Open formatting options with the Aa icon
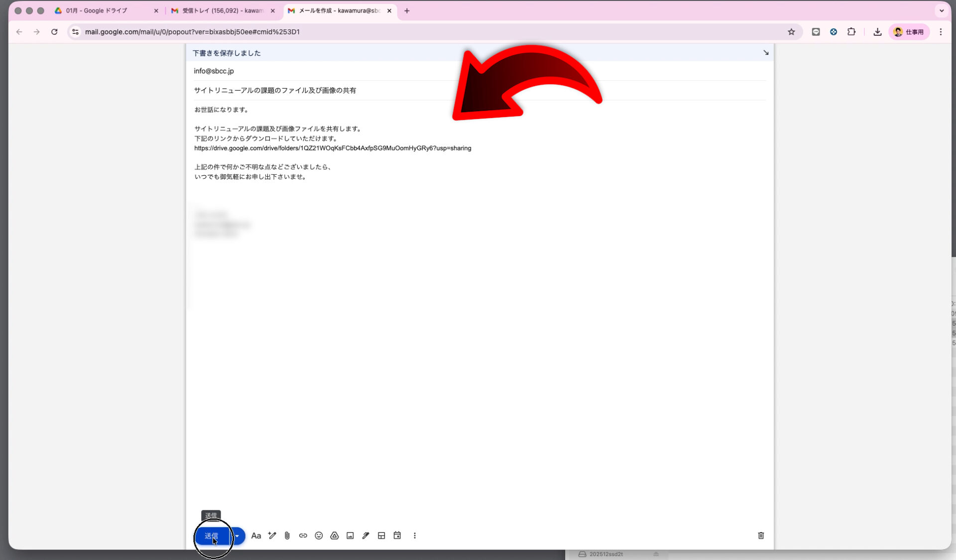The width and height of the screenshot is (956, 560). tap(256, 536)
